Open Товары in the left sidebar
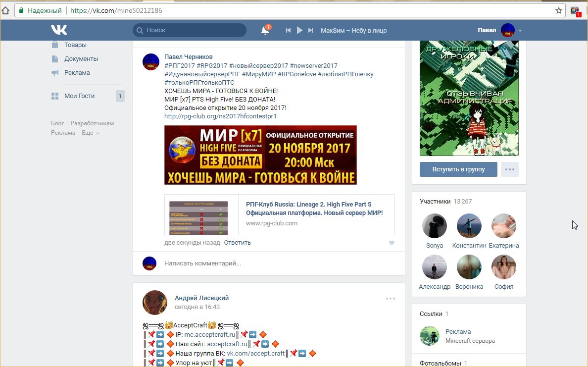This screenshot has width=588, height=367. 75,45
